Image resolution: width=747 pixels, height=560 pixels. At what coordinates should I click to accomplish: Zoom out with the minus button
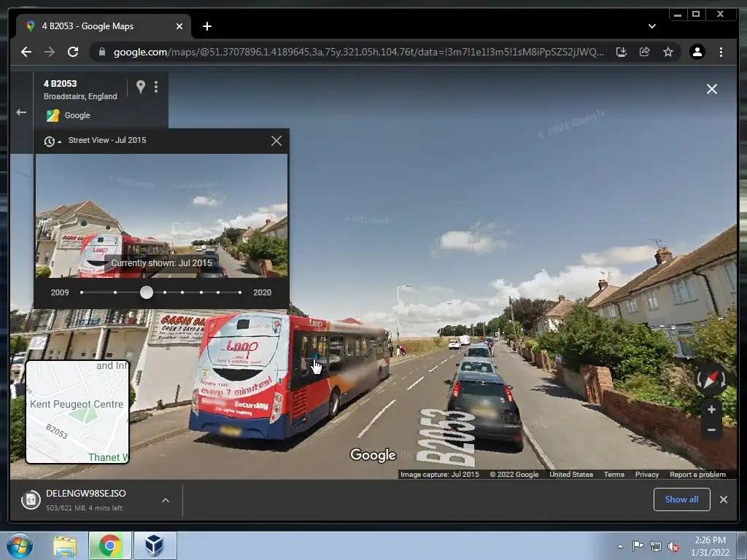coord(711,430)
